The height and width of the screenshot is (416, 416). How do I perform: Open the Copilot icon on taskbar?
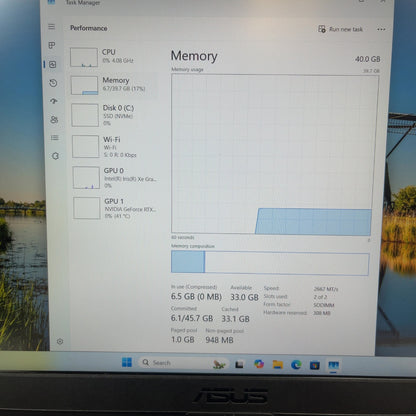point(259,364)
